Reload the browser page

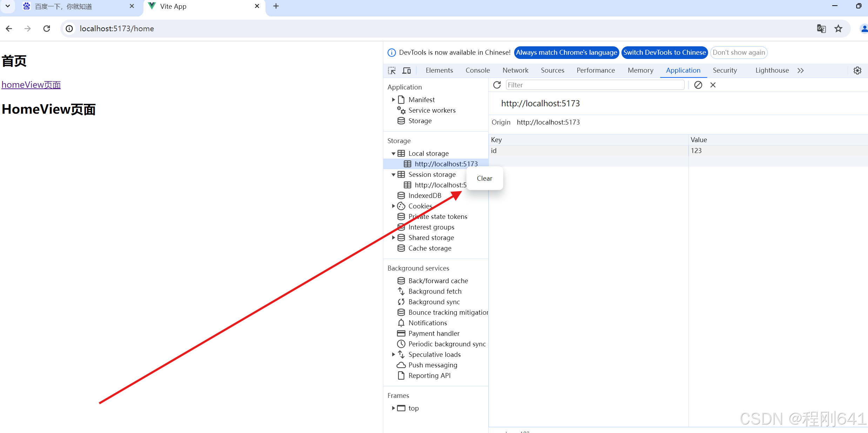47,28
